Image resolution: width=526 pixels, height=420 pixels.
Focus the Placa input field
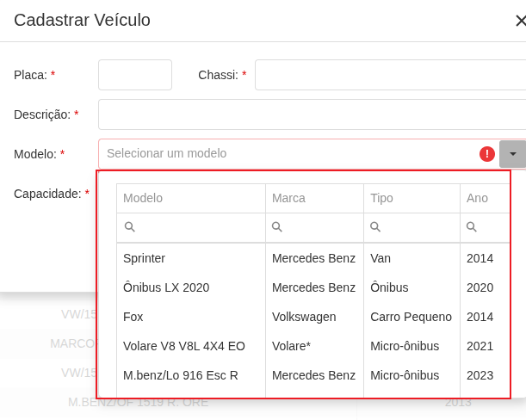pos(135,75)
